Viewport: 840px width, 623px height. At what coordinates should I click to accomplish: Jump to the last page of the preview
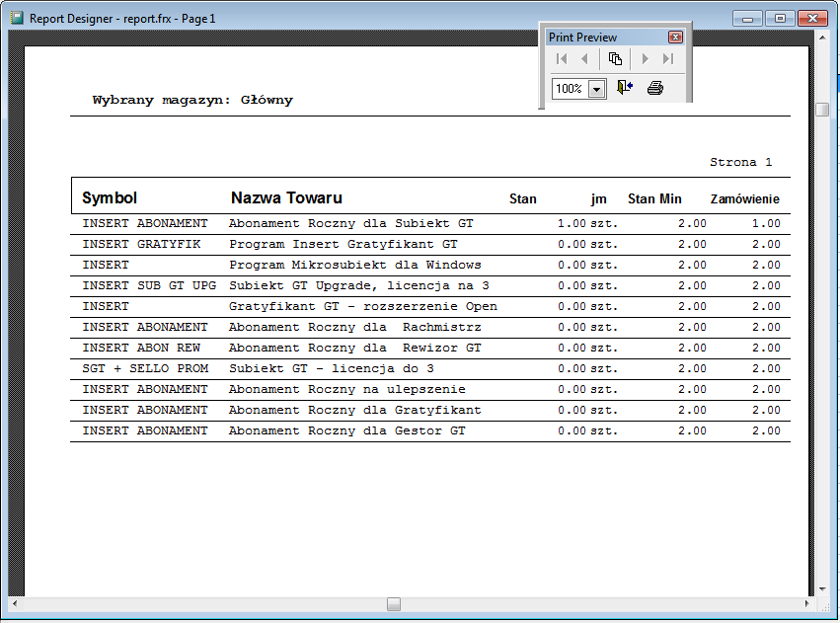tap(668, 59)
